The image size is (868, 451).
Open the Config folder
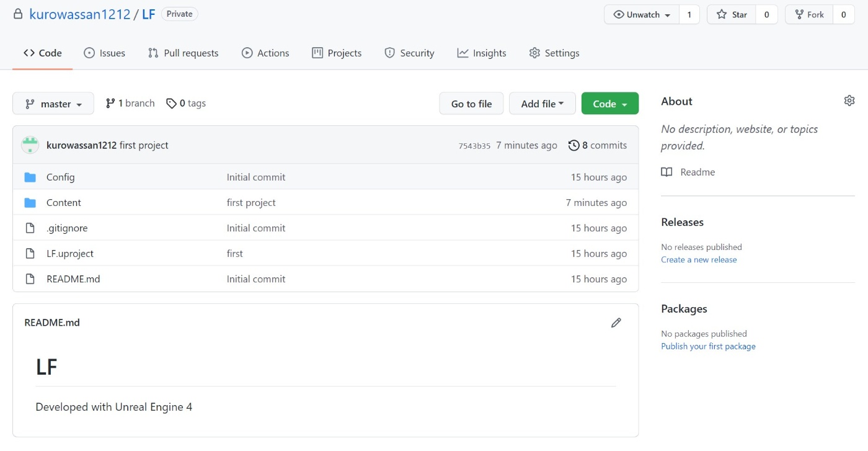point(60,177)
